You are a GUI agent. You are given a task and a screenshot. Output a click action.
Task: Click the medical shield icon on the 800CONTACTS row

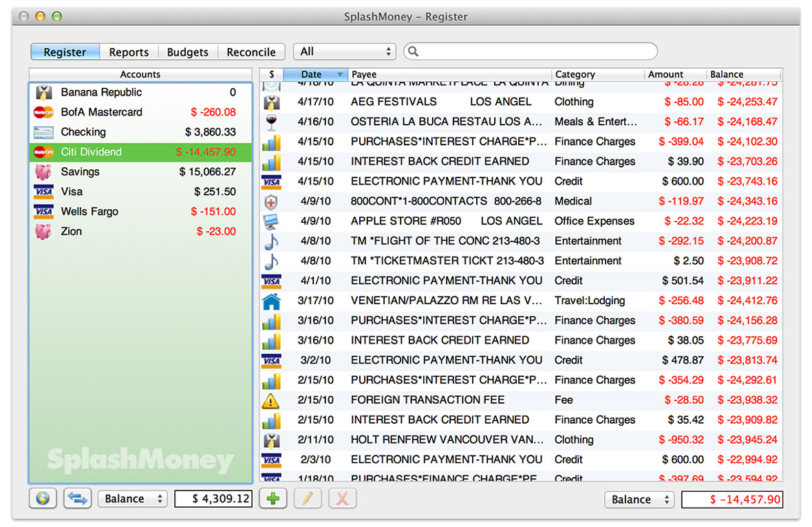tap(271, 202)
